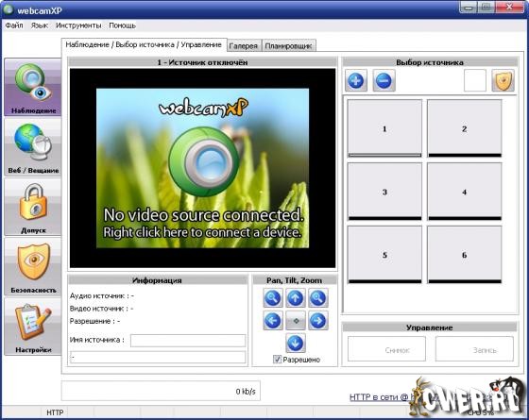Click the video preview showing No video source connected
The width and height of the screenshot is (529, 420).
pos(202,168)
